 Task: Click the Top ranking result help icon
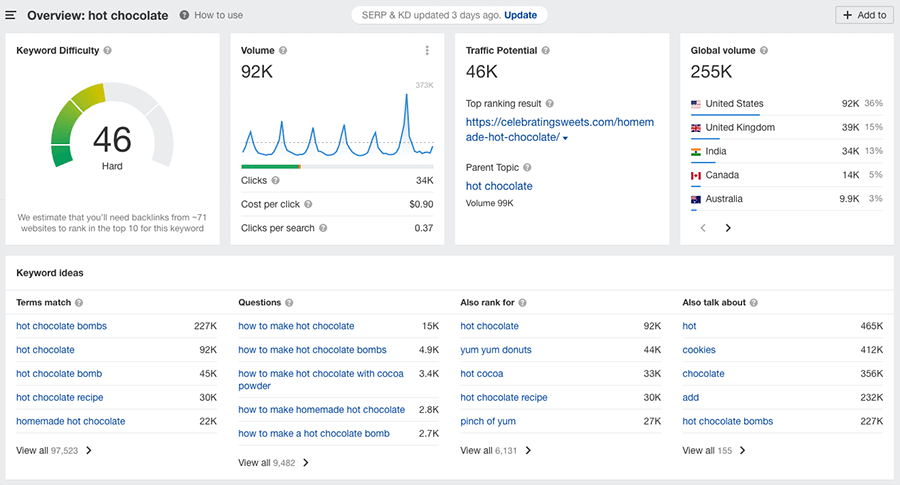coord(549,104)
